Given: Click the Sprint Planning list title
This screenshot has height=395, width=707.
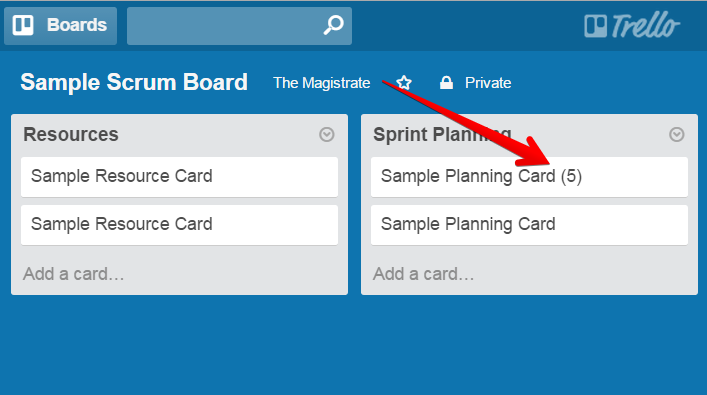Looking at the screenshot, I should pos(442,134).
